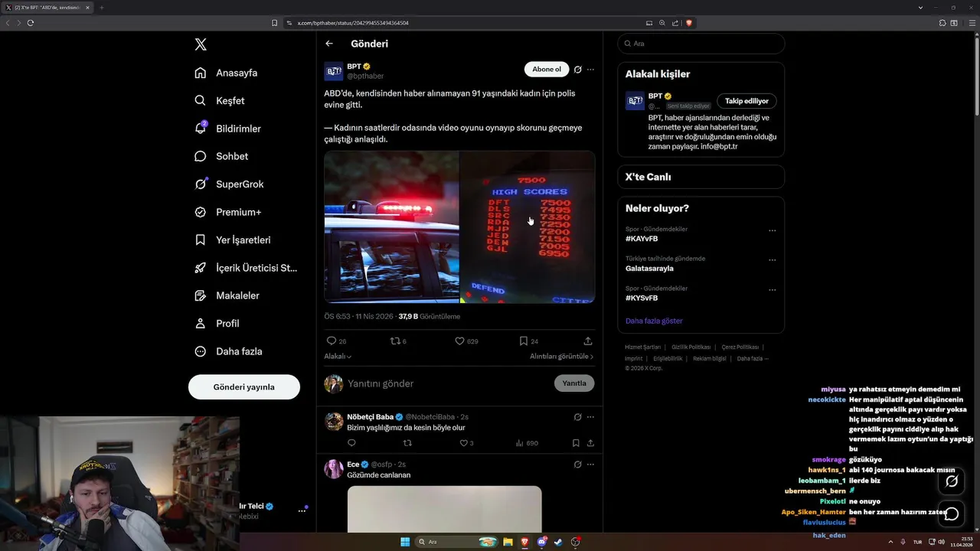Click repost icon showing 6 on post
This screenshot has height=551, width=980.
[399, 341]
